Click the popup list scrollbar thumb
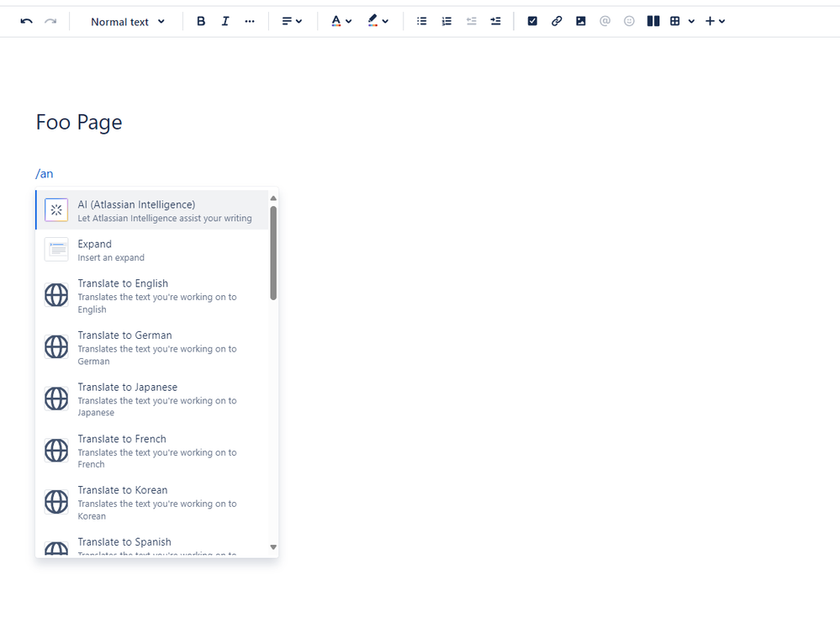 [x=273, y=253]
